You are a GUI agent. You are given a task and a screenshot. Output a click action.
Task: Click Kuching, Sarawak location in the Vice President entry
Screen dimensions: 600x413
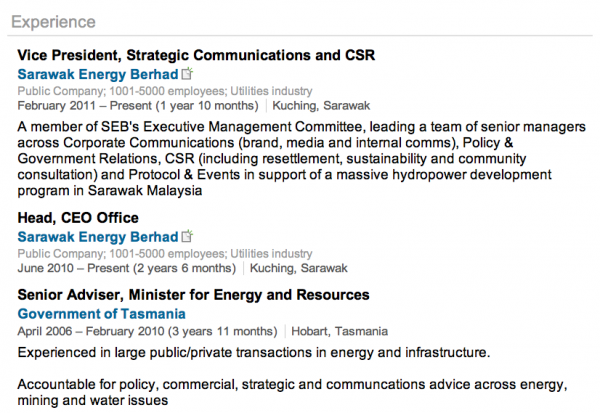point(321,106)
